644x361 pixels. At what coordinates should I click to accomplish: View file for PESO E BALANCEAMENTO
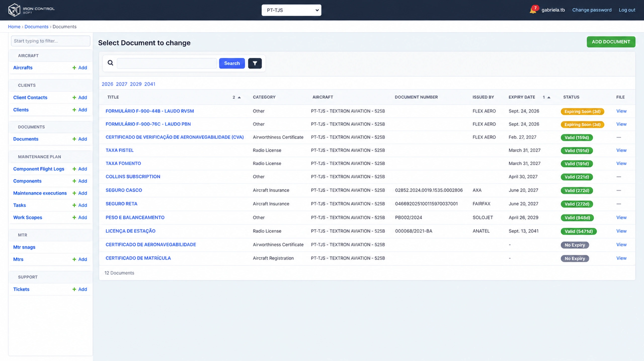pos(621,217)
